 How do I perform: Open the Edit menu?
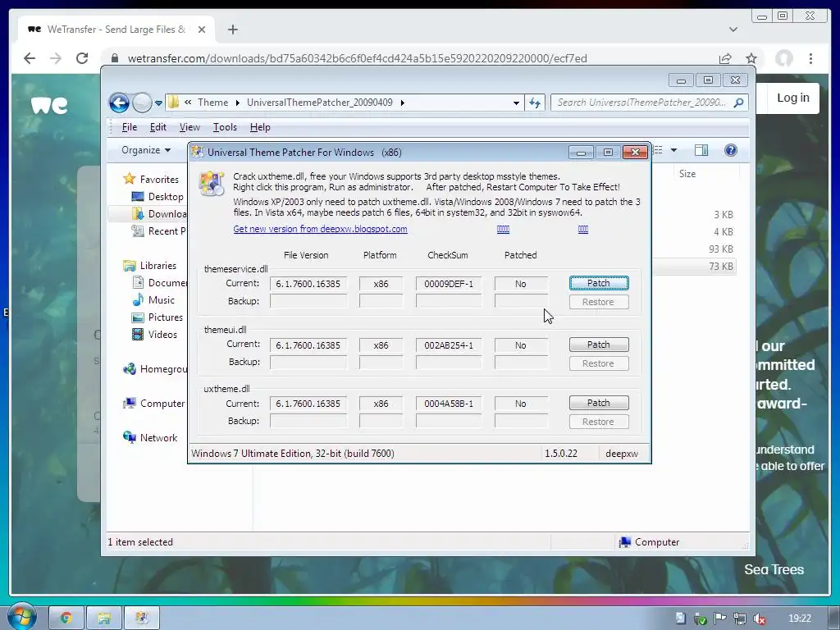[x=157, y=127]
